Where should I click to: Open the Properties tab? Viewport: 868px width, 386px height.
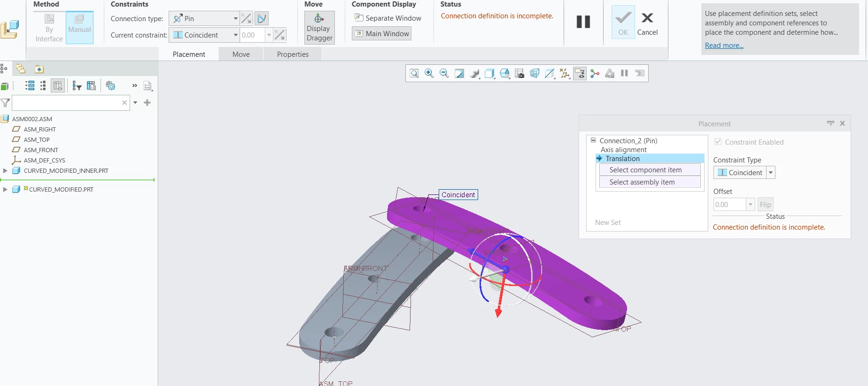(x=293, y=54)
